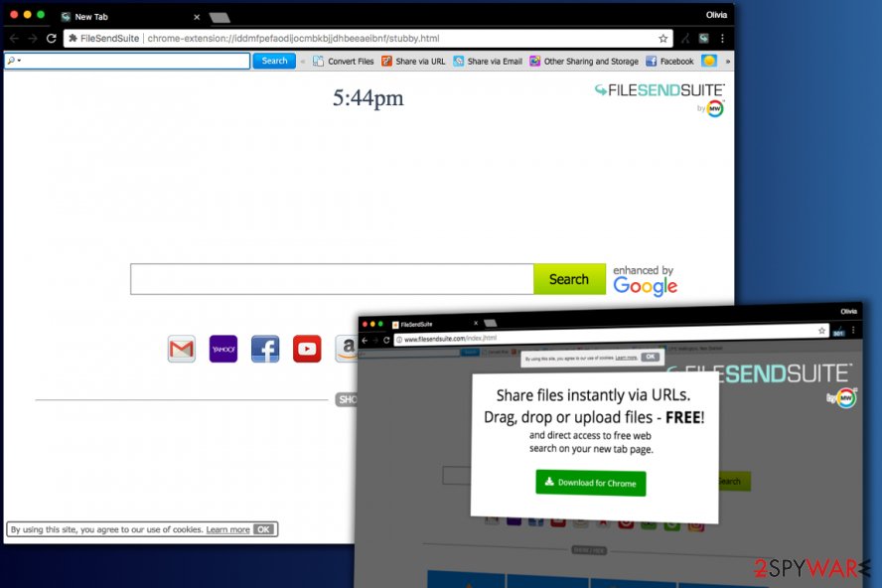882x588 pixels.
Task: Expand more toolbar items with the double chevron
Action: click(727, 62)
